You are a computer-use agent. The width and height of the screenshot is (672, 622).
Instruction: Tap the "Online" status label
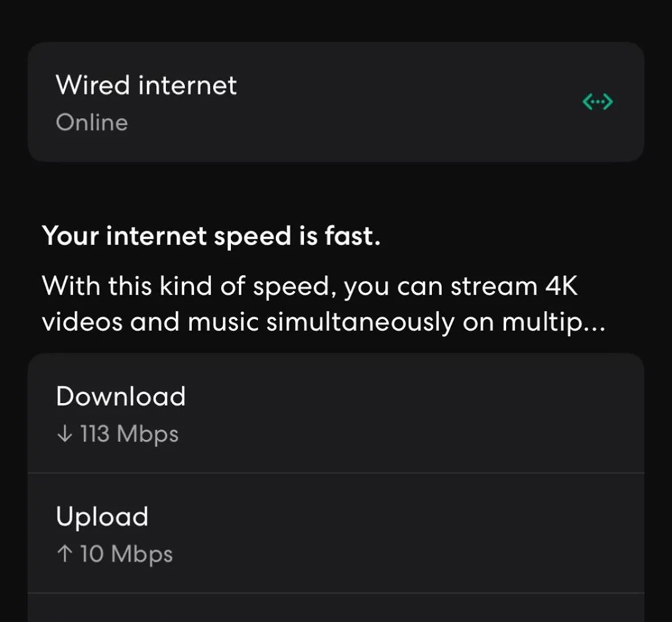(x=92, y=123)
